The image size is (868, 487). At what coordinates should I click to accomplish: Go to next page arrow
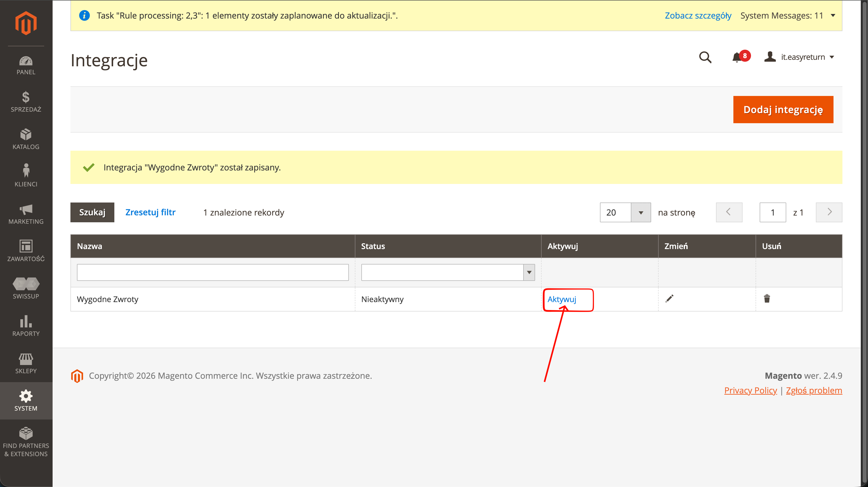tap(829, 212)
